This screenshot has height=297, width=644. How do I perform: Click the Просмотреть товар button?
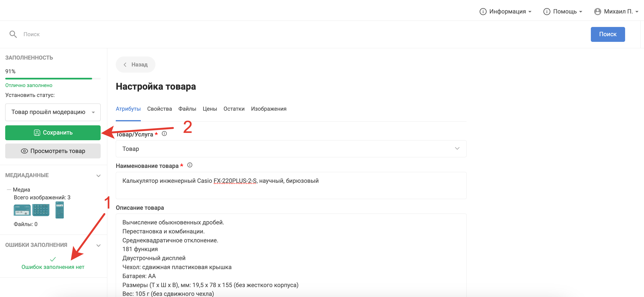[x=53, y=151]
